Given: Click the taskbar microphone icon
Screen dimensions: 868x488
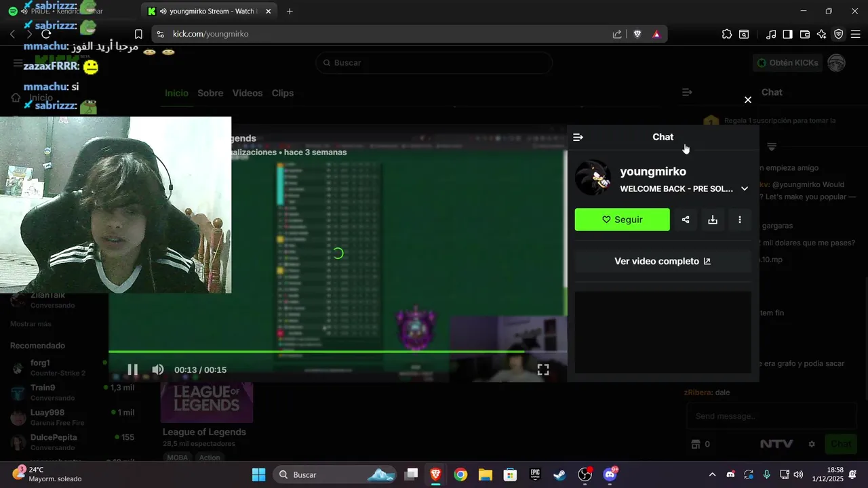Looking at the screenshot, I should click(766, 474).
